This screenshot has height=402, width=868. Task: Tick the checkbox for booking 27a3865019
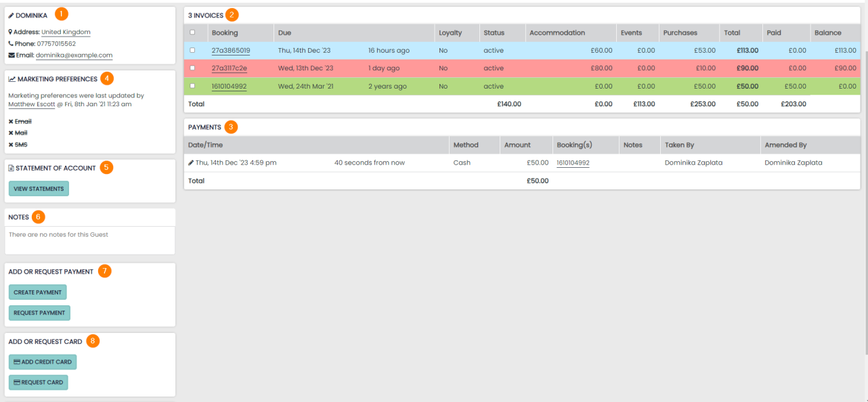point(193,50)
